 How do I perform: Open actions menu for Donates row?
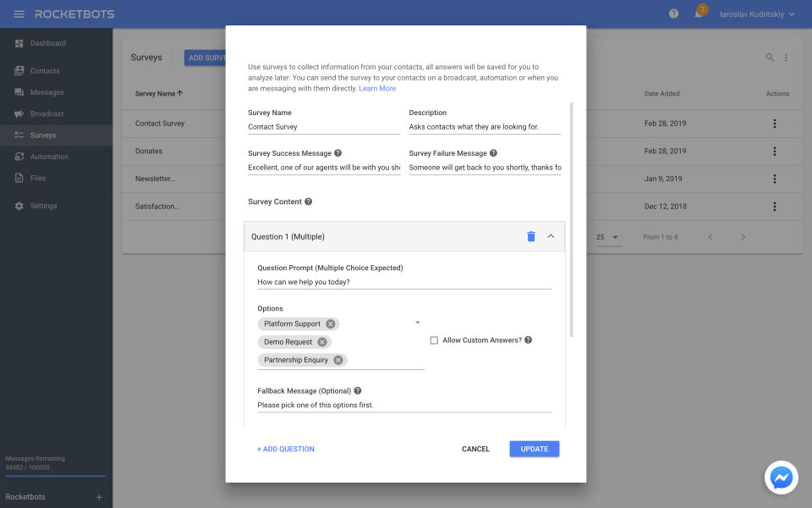(x=775, y=151)
